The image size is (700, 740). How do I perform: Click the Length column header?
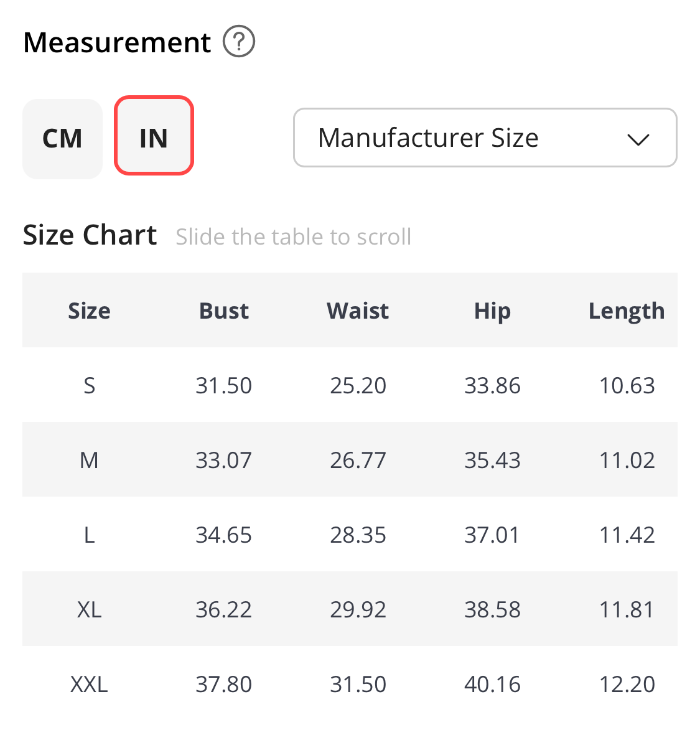pos(627,311)
